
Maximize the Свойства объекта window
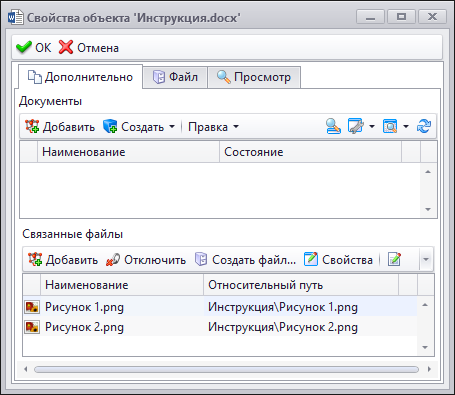[401, 16]
